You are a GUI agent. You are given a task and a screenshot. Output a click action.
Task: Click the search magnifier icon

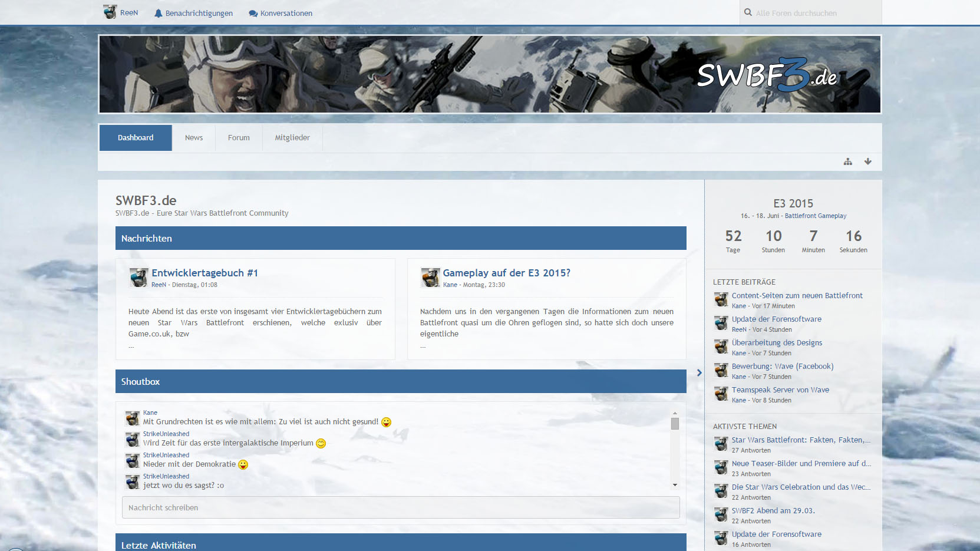748,12
